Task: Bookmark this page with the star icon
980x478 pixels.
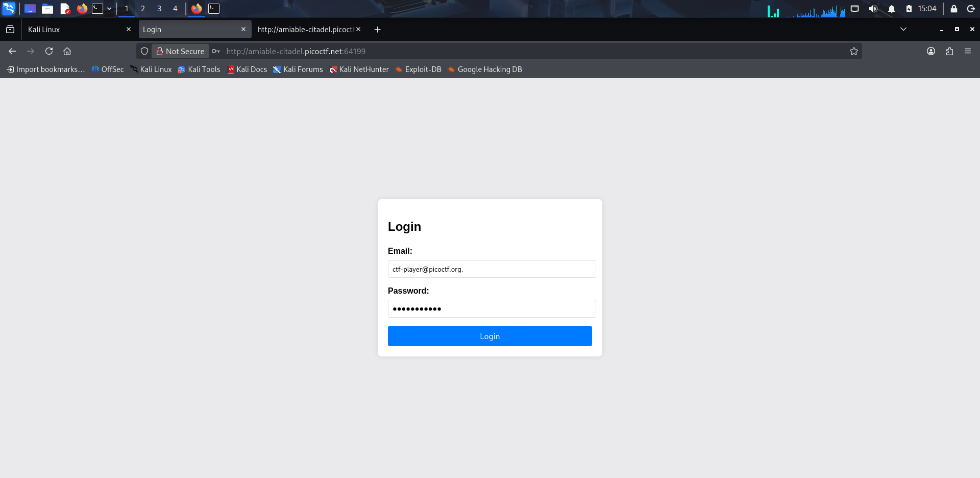Action: click(853, 51)
